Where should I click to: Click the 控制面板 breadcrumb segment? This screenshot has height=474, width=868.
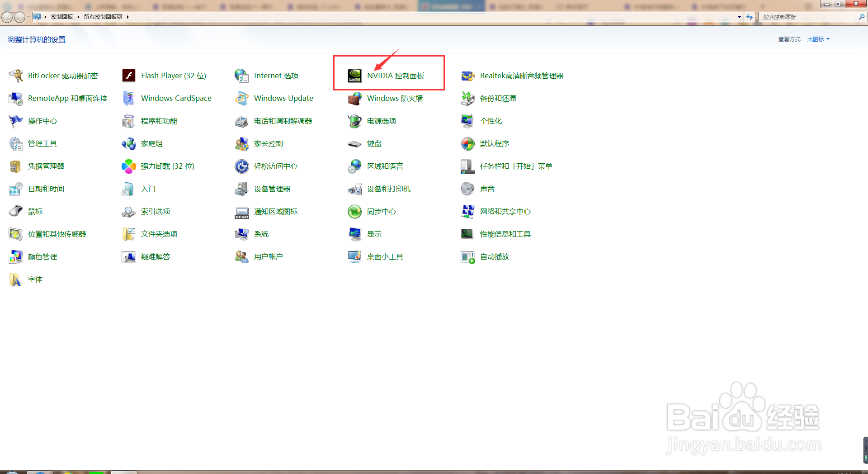62,17
